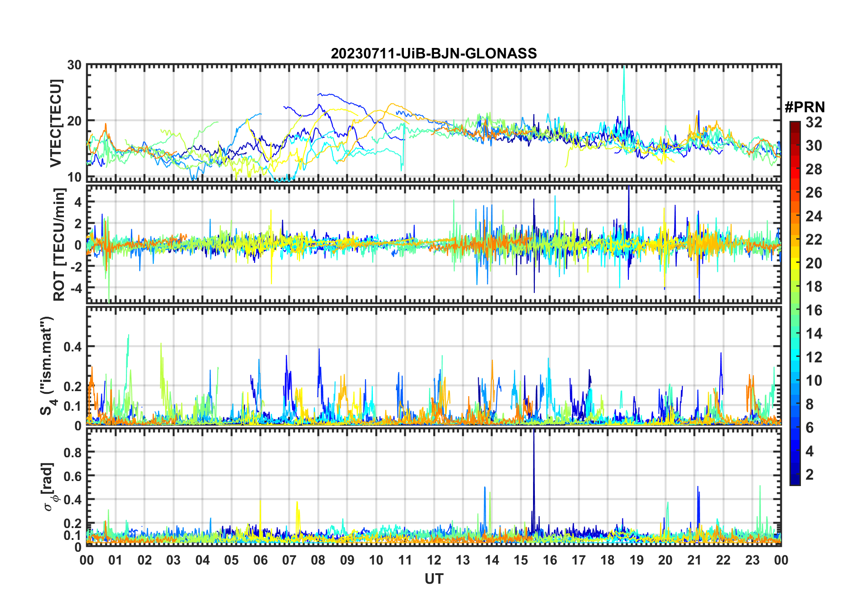Click the sigma phi [rad] axis label
Image resolution: width=868 pixels, height=607 pixels.
[x=50, y=487]
